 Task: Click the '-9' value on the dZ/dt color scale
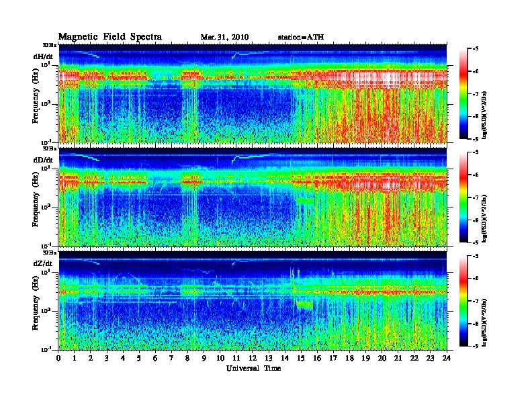[x=476, y=347]
